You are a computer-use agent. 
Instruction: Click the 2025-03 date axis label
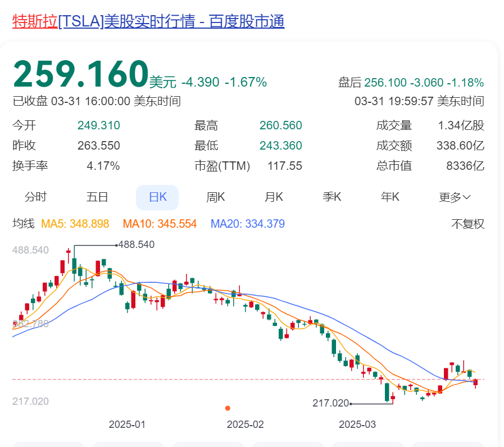click(x=357, y=425)
